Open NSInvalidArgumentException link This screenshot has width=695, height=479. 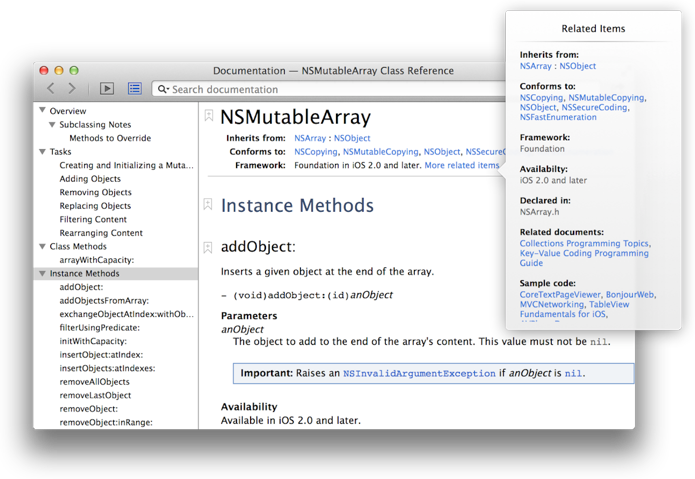click(x=419, y=374)
